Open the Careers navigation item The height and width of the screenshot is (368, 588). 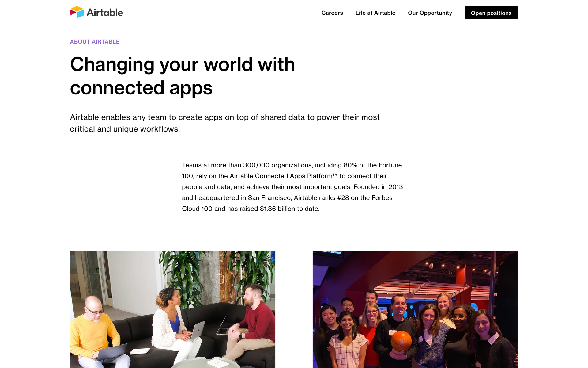(x=332, y=13)
